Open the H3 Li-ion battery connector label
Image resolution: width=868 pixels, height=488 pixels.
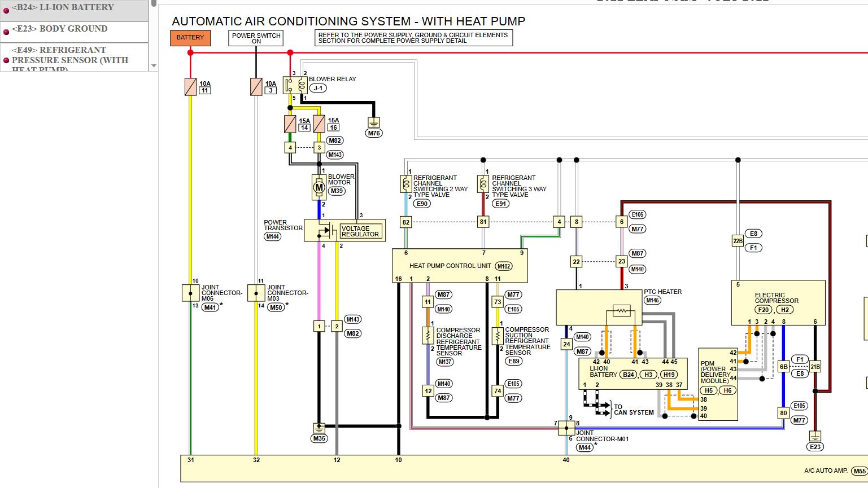[x=649, y=375]
